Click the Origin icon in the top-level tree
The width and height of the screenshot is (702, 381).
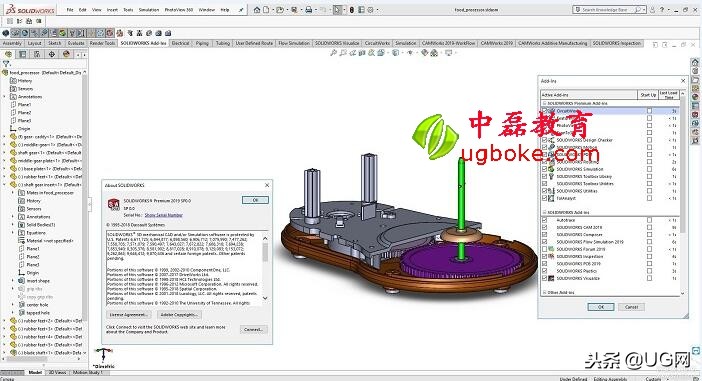tap(13, 128)
